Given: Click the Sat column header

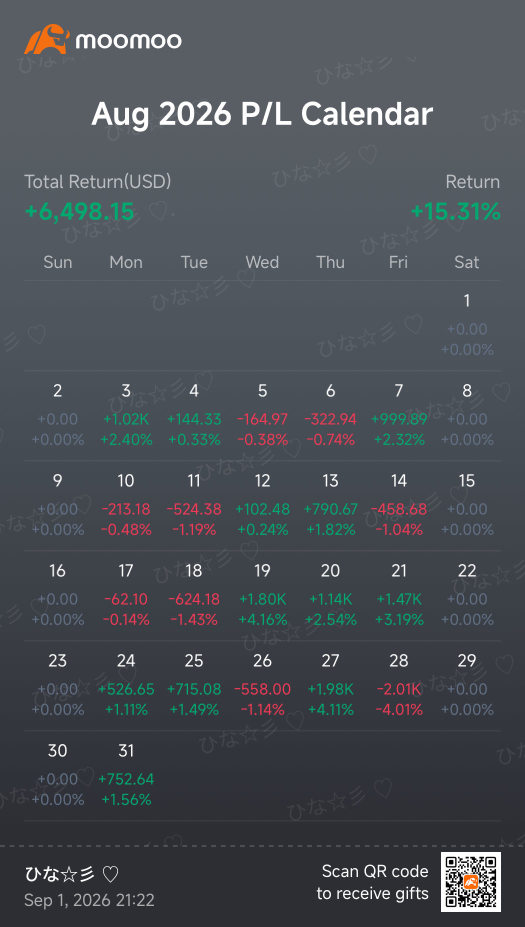Looking at the screenshot, I should 466,262.
